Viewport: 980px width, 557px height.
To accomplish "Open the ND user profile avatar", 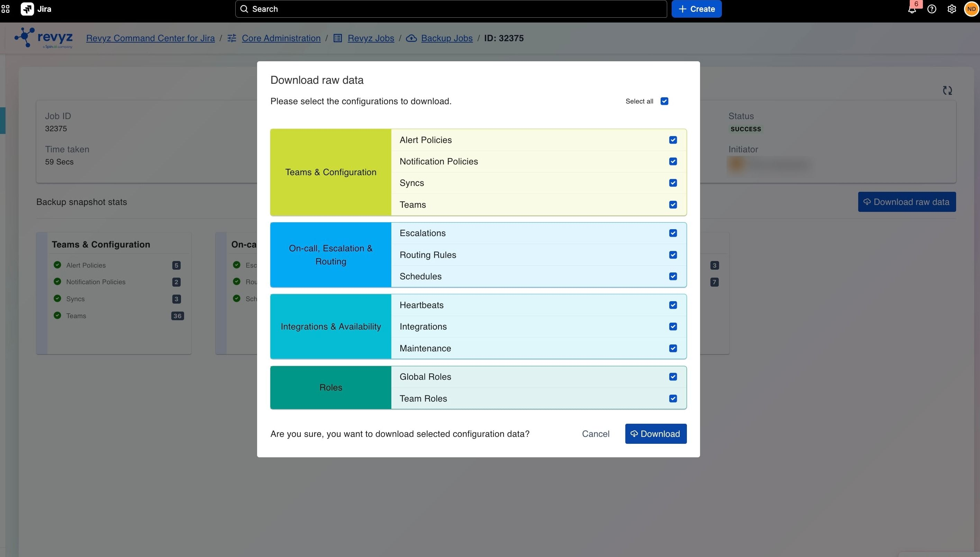I will point(972,9).
